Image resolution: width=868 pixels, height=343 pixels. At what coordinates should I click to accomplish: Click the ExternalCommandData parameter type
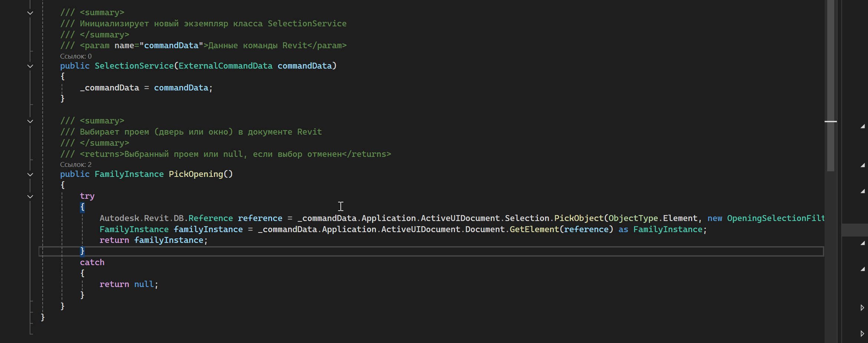(225, 66)
